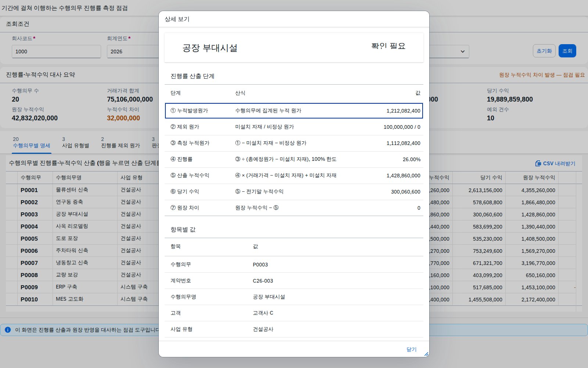Image resolution: width=588 pixels, height=368 pixels.
Task: Click the 항목 column header
Action: (x=176, y=247)
